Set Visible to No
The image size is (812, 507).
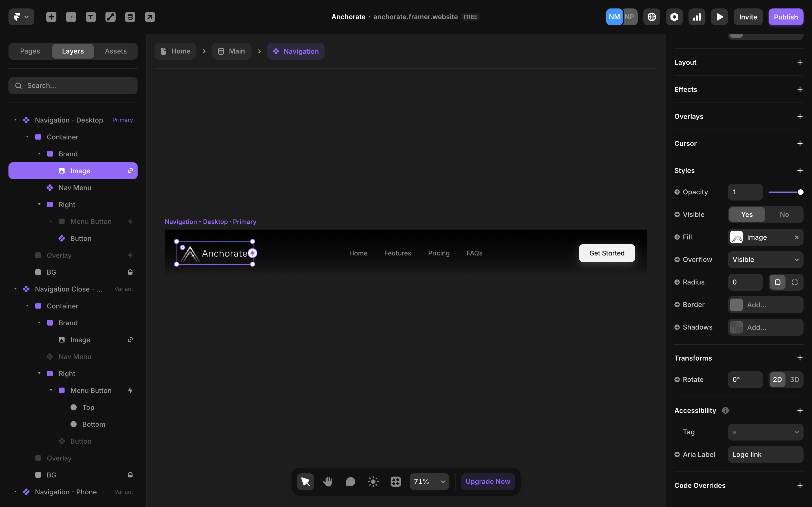click(x=784, y=215)
